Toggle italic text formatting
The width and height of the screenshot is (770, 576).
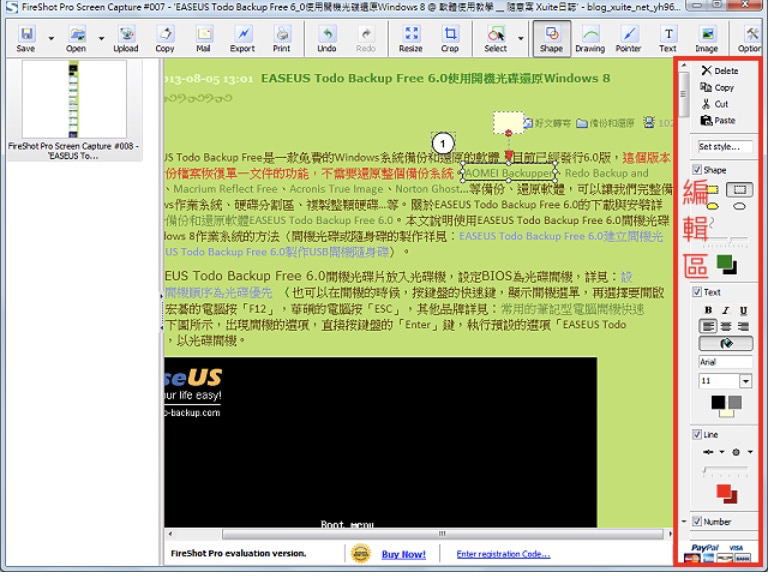726,310
